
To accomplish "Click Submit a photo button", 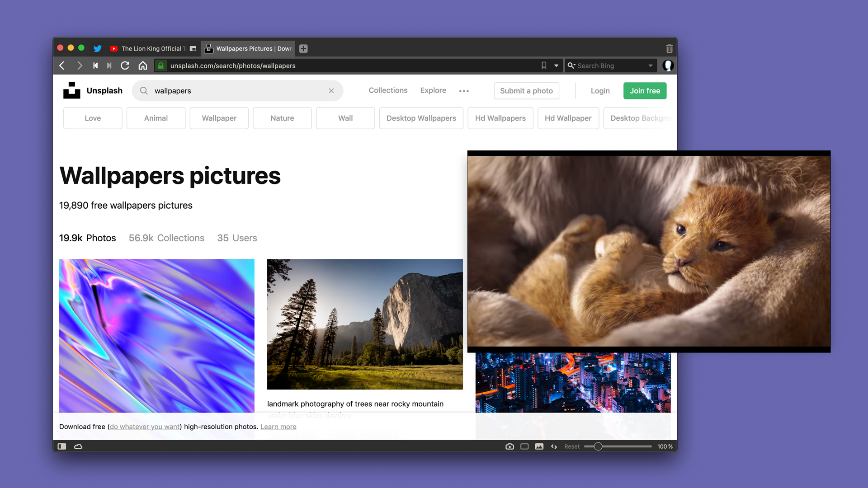I will (x=526, y=91).
